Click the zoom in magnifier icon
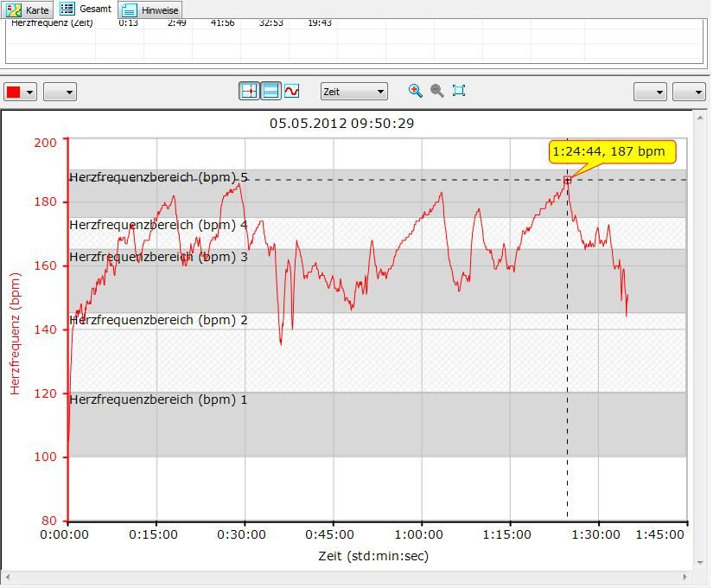The height and width of the screenshot is (588, 713). point(416,91)
